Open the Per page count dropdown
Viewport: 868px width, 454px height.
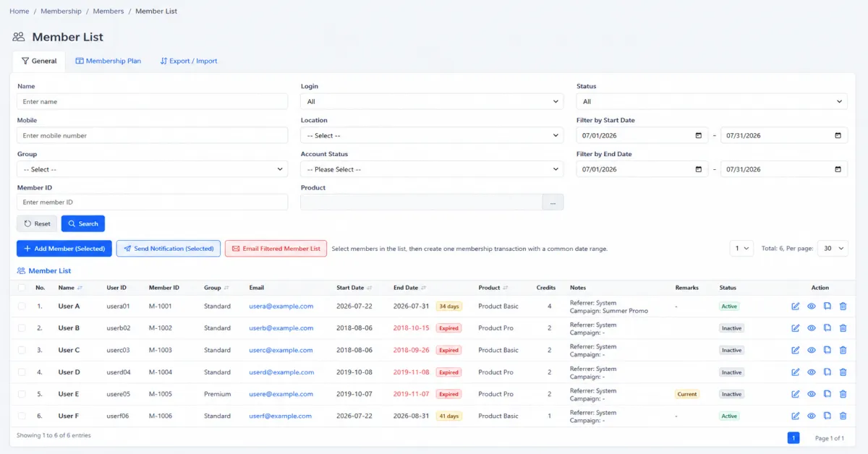pos(833,248)
